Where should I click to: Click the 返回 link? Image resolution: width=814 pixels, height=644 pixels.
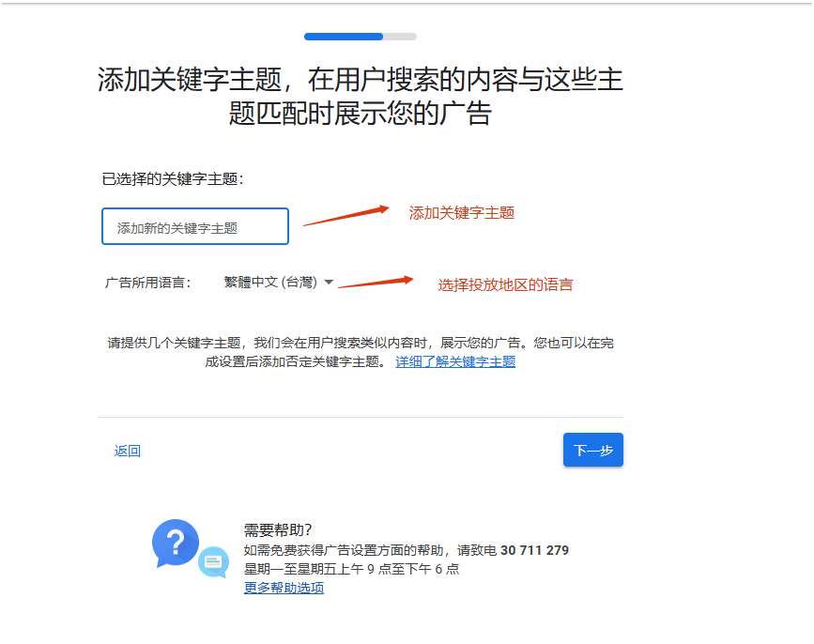click(x=127, y=451)
